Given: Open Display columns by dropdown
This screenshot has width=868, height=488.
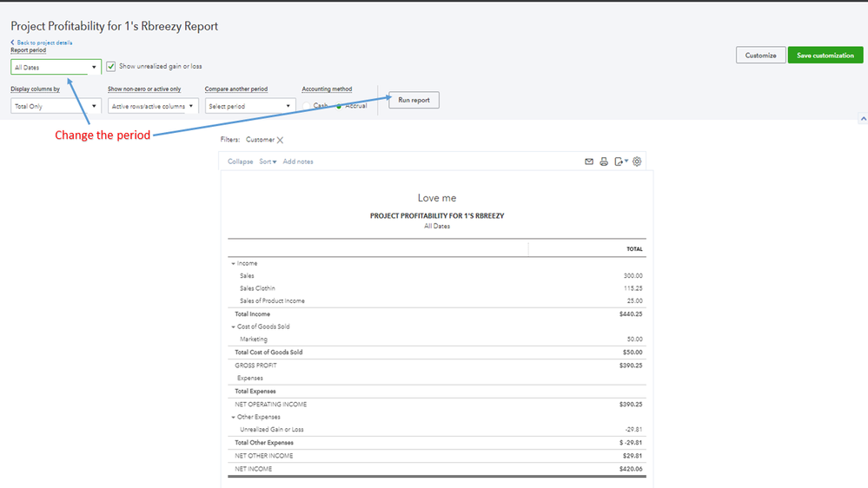Looking at the screenshot, I should click(x=56, y=106).
